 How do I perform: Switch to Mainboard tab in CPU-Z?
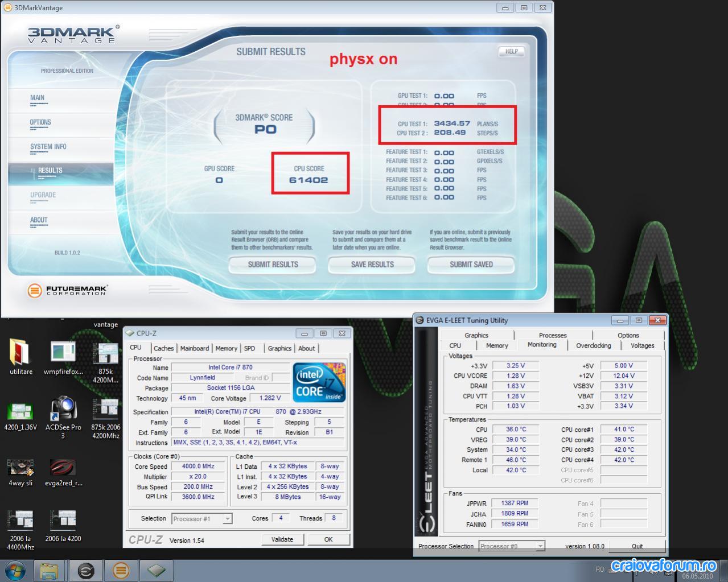pyautogui.click(x=194, y=349)
